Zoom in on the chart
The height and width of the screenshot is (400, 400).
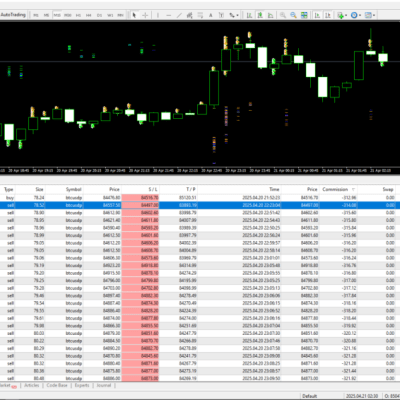pos(283,15)
